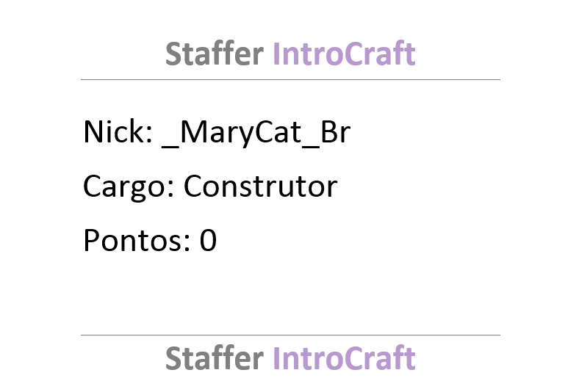This screenshot has height=392, width=579.
Task: Click the gray "Staffer" word in footer
Action: click(214, 358)
